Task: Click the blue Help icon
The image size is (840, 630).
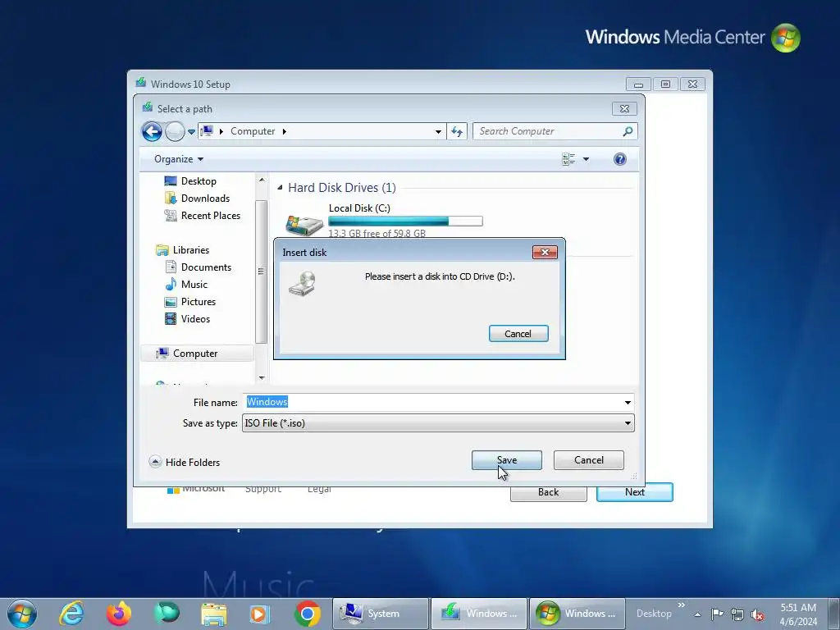Action: click(620, 159)
